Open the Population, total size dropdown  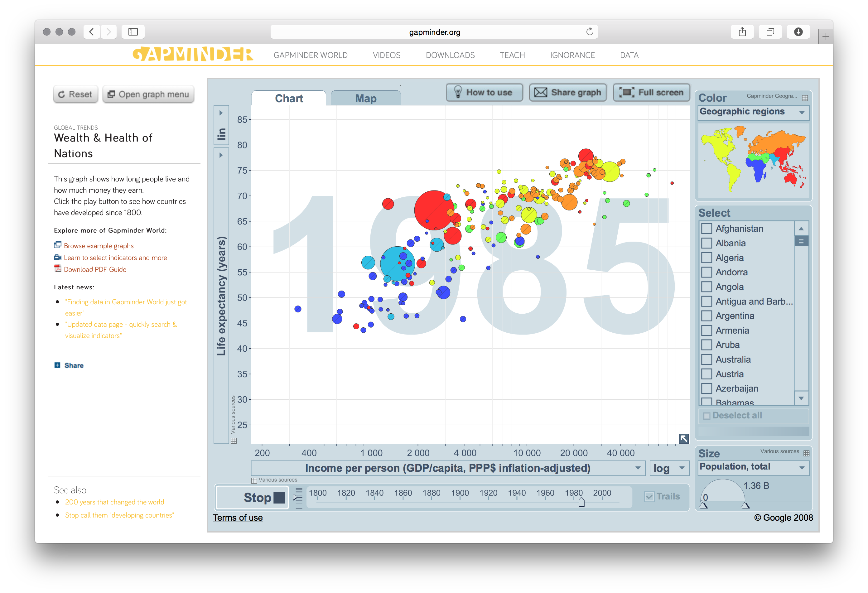802,467
